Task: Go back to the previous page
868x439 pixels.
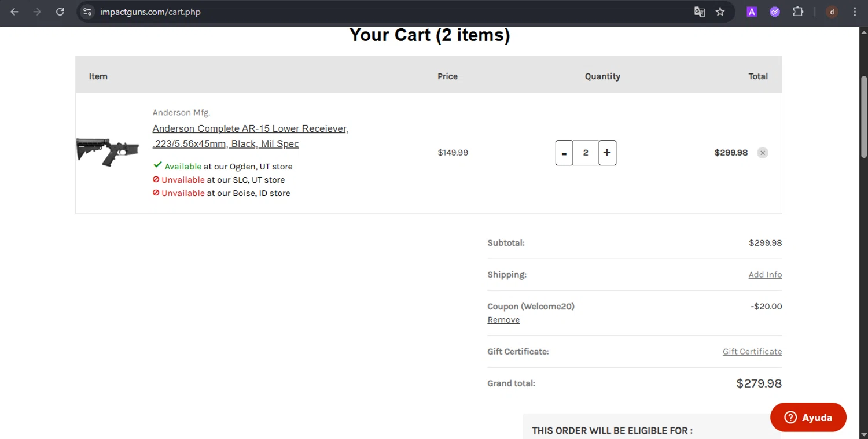Action: [14, 12]
